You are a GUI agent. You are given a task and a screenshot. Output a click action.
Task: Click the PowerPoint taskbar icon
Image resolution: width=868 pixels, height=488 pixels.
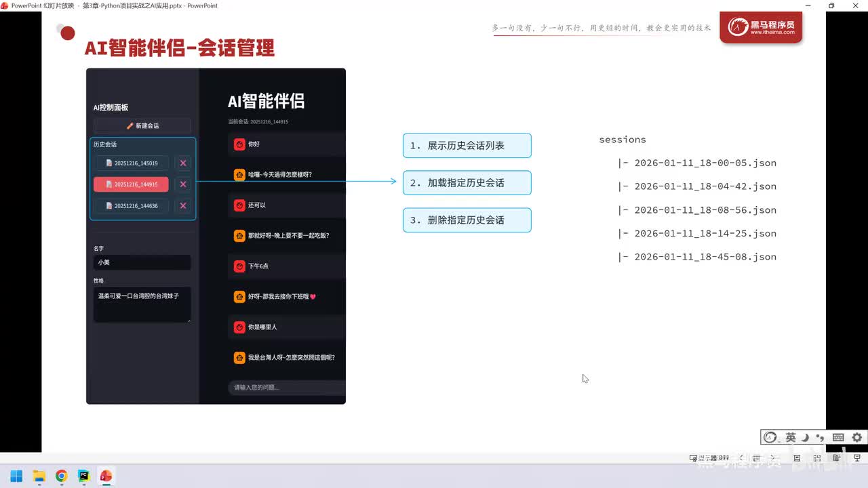point(106,476)
